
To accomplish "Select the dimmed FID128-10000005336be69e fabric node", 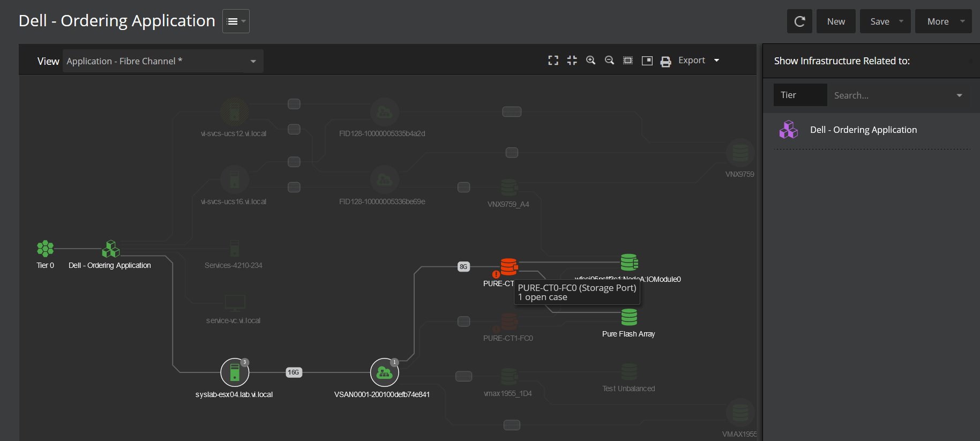I will (x=384, y=180).
